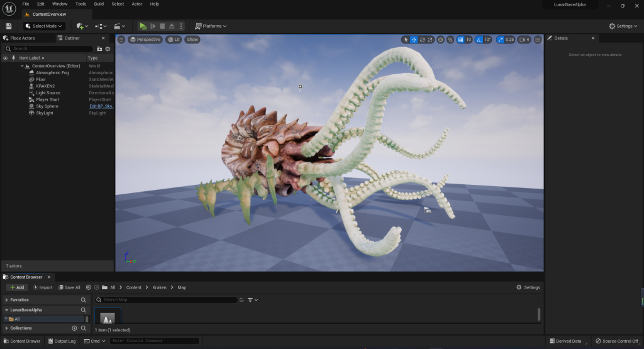Open the Blueprints dropdown in toolbar
The width and height of the screenshot is (644, 349).
[x=101, y=26]
